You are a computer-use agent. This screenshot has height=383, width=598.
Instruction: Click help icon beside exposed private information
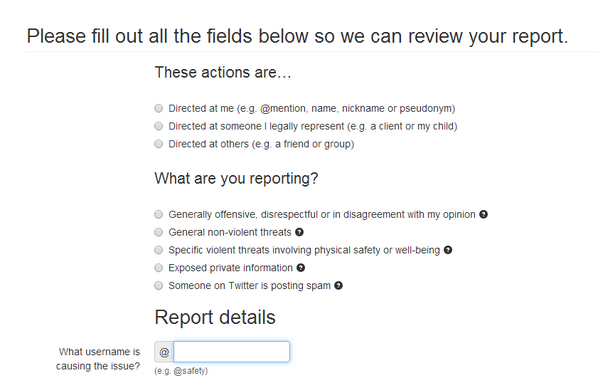tap(301, 268)
